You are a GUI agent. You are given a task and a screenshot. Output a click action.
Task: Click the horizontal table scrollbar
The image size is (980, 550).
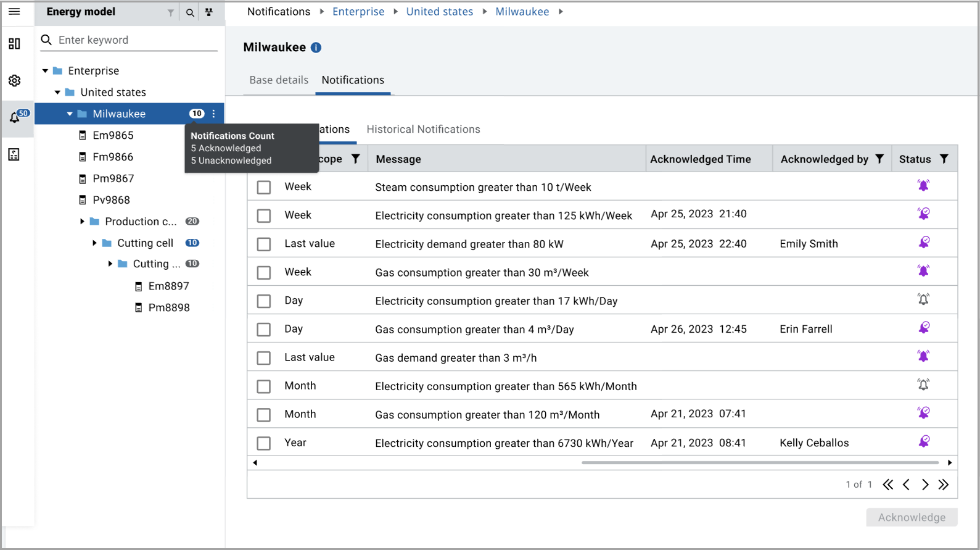[759, 462]
